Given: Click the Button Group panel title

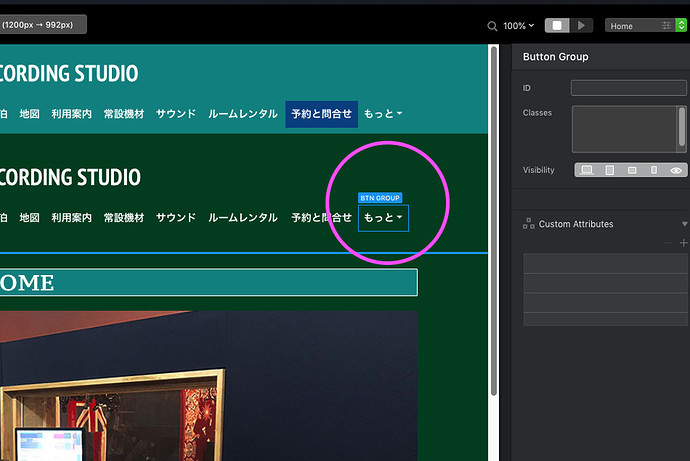Looking at the screenshot, I should 555,57.
